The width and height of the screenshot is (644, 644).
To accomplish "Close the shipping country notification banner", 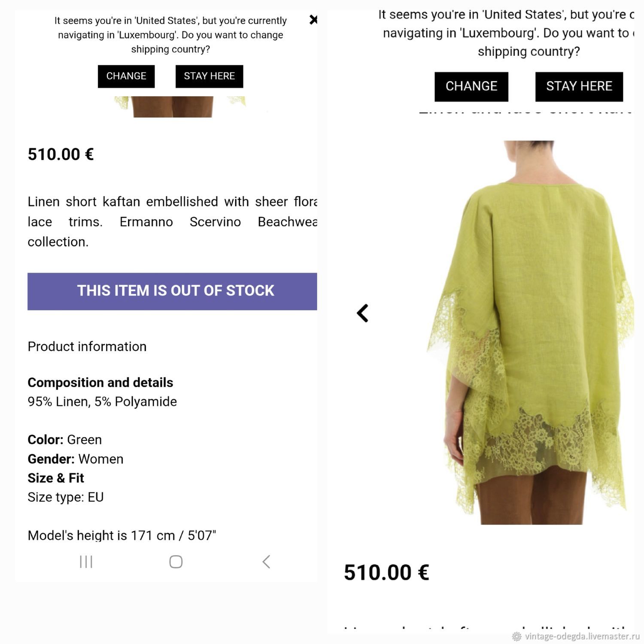I will (x=313, y=20).
